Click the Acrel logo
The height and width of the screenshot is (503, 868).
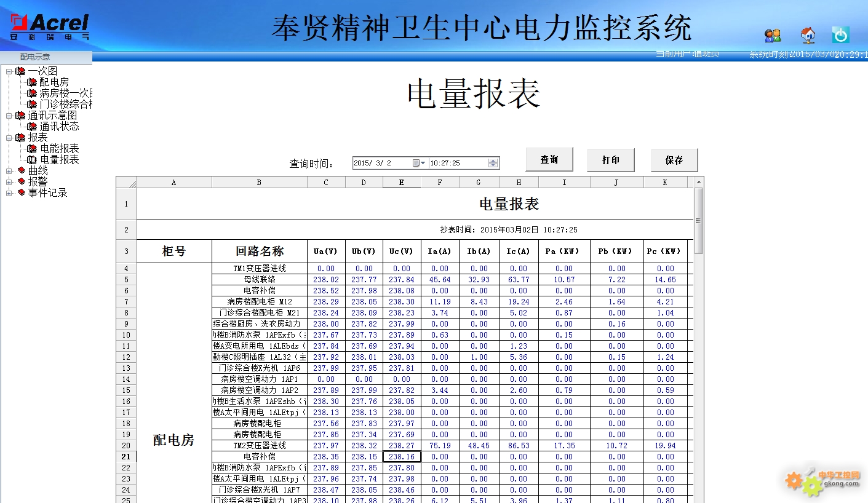pyautogui.click(x=50, y=27)
